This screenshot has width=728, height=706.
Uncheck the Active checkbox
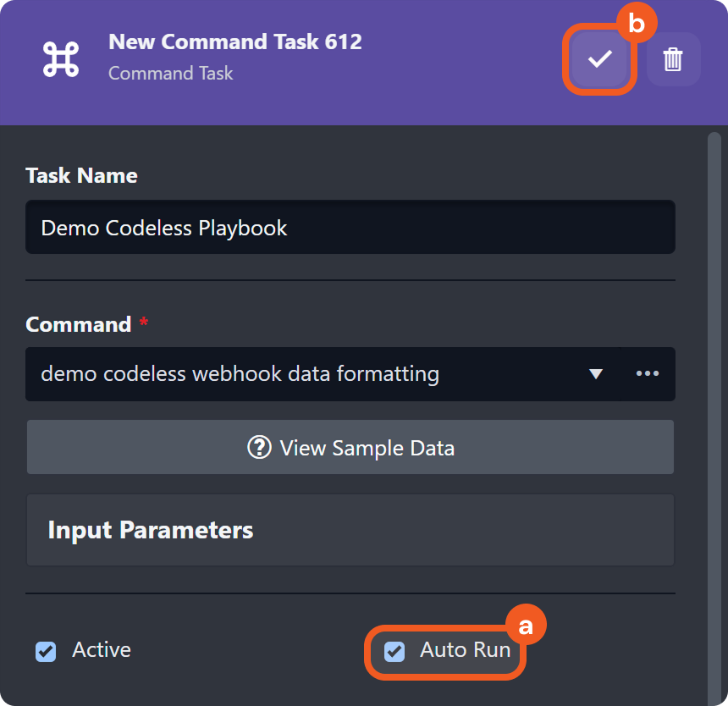coord(46,651)
